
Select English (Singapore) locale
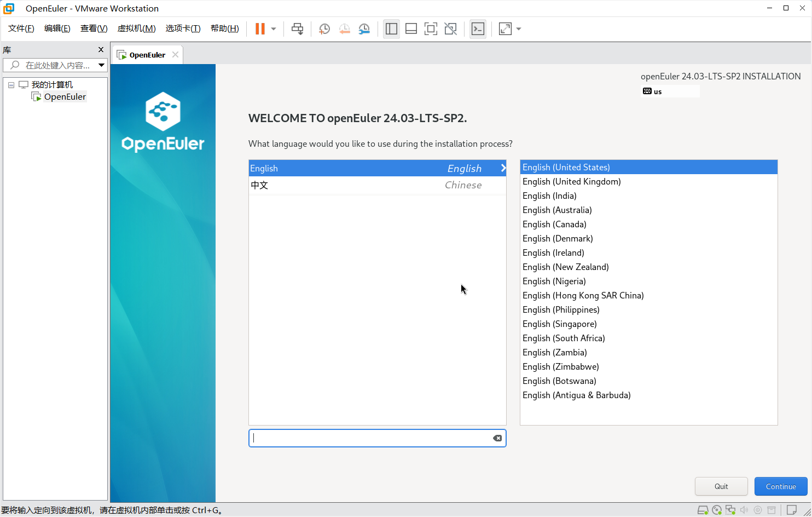coord(648,324)
